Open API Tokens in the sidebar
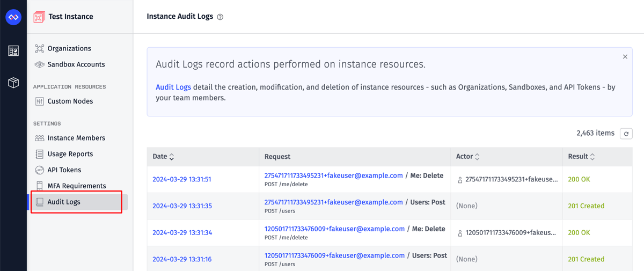Image resolution: width=644 pixels, height=271 pixels. point(64,170)
